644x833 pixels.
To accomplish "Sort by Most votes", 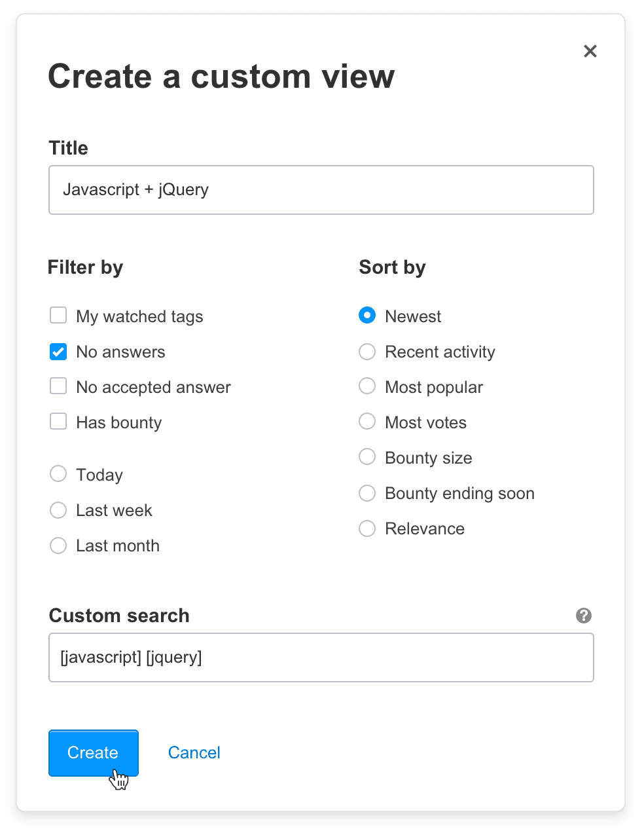I will pyautogui.click(x=367, y=421).
